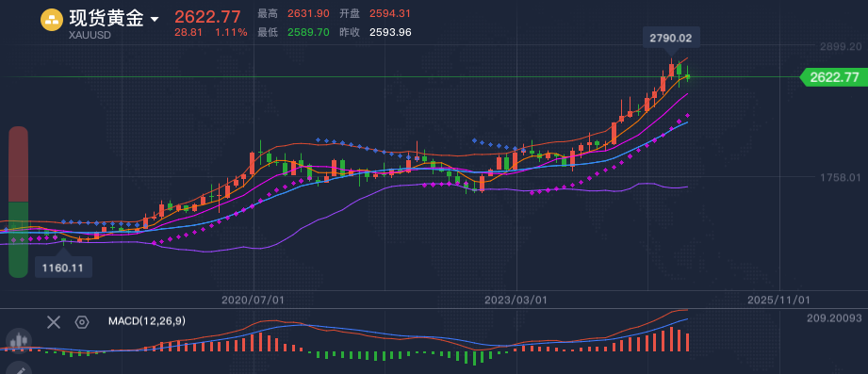
Task: Click the 现货黄金 instrument name
Action: click(106, 19)
